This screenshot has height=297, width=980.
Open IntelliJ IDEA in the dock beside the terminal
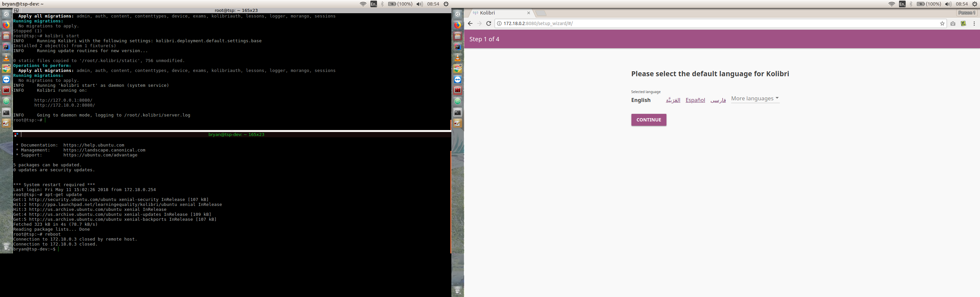(6, 47)
